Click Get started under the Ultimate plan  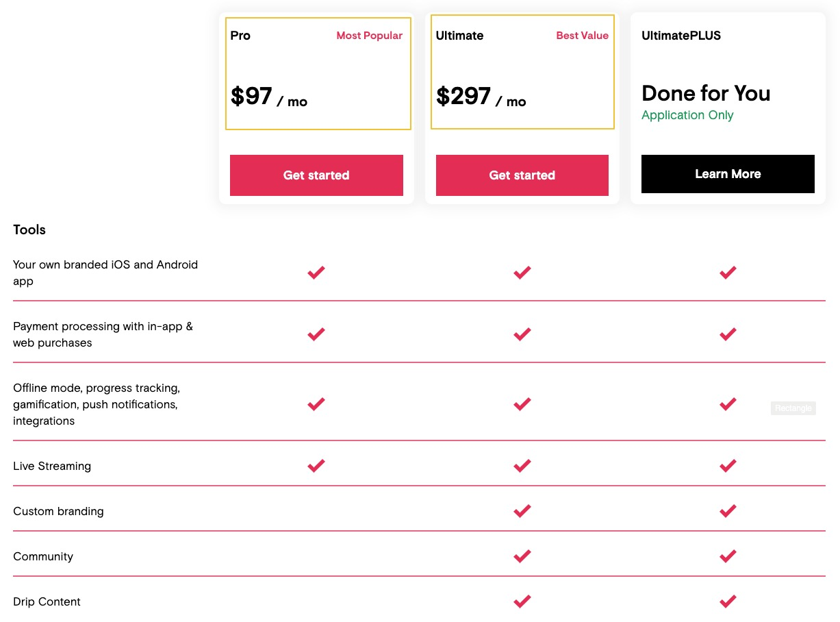(x=522, y=175)
